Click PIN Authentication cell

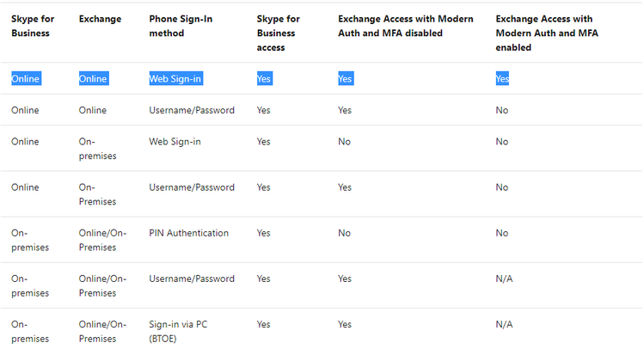pos(188,233)
